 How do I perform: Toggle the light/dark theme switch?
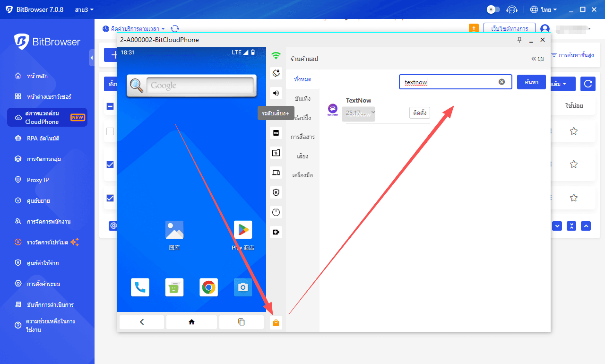coord(493,9)
